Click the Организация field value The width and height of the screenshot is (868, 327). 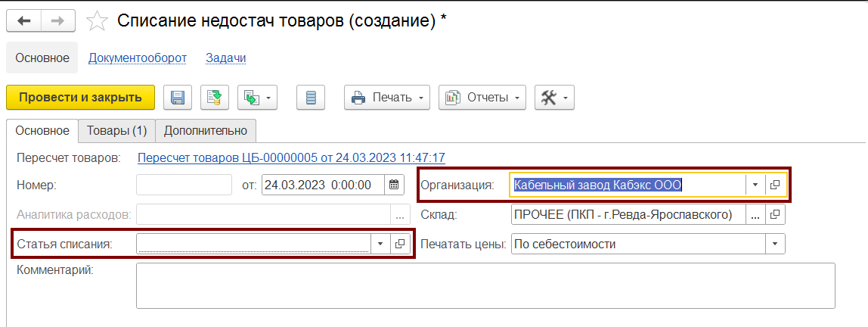(628, 185)
